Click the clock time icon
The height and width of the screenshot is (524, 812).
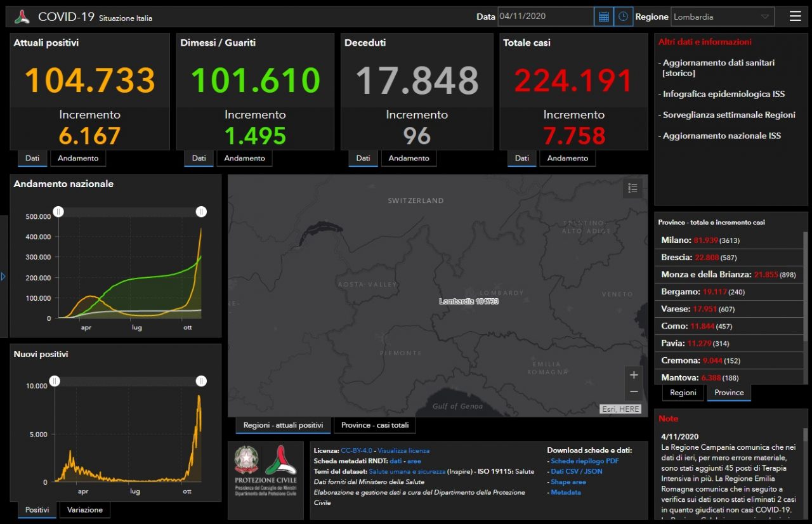(623, 16)
